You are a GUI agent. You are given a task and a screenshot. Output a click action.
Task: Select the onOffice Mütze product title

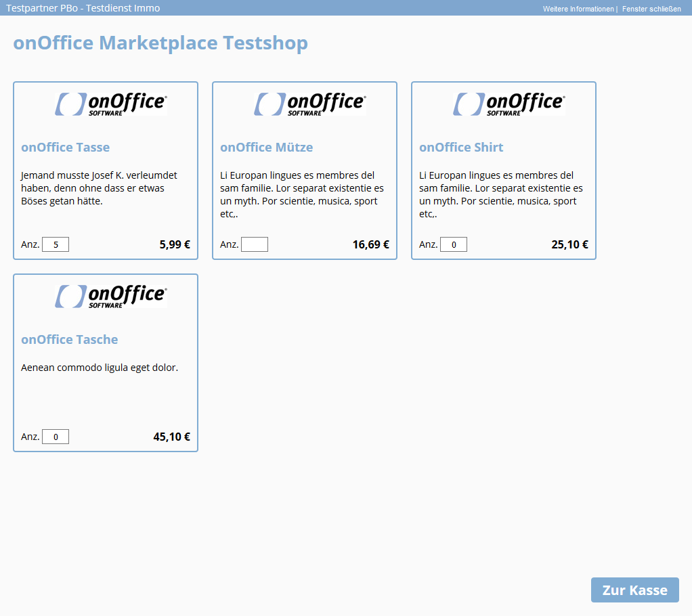coord(267,148)
